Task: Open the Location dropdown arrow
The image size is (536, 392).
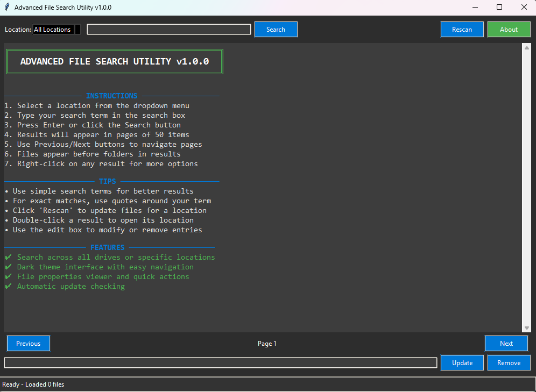Action: coord(77,30)
